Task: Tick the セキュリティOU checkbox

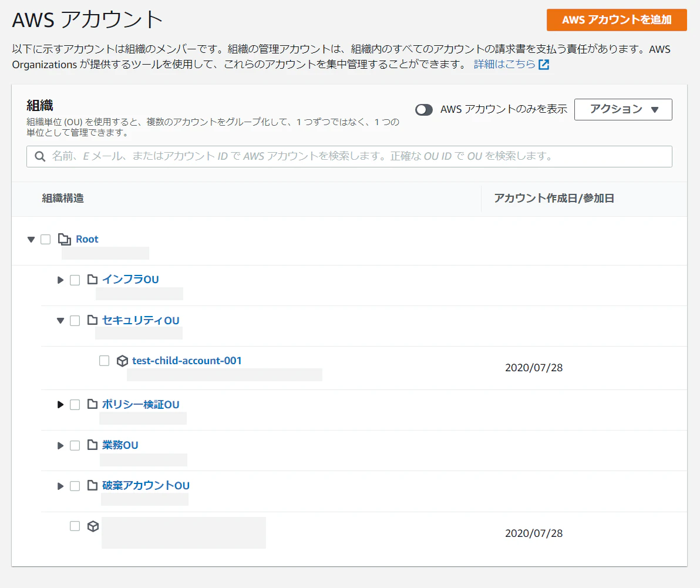Action: point(75,321)
